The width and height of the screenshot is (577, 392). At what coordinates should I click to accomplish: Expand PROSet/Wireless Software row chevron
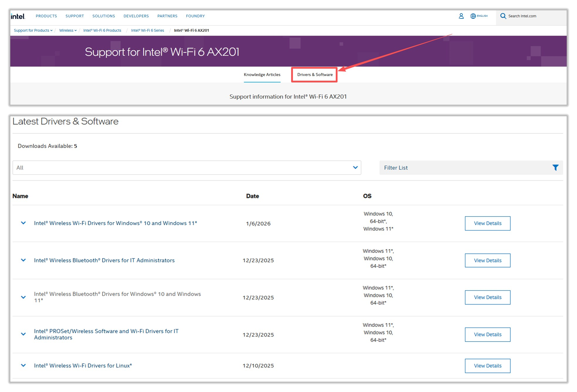pyautogui.click(x=23, y=334)
